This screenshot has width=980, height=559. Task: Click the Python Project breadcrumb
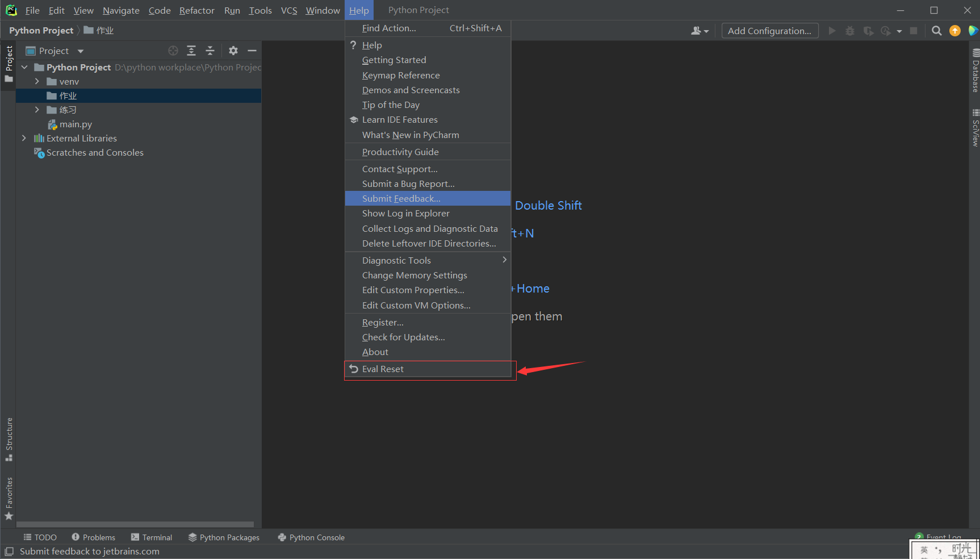[41, 30]
